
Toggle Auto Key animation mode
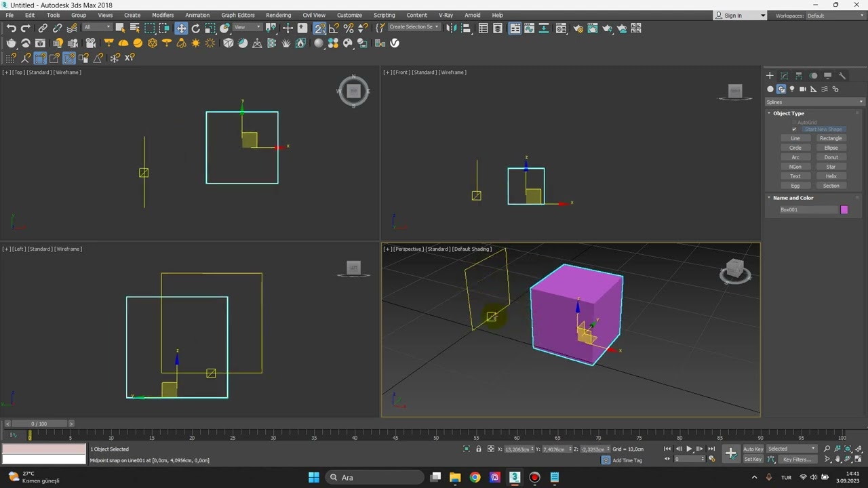(x=753, y=449)
